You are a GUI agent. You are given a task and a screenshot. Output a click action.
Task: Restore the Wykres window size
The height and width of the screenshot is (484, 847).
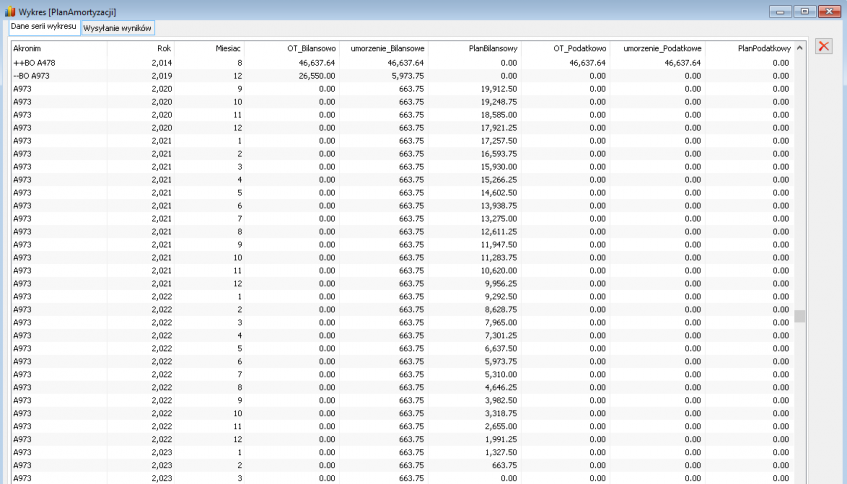(804, 11)
